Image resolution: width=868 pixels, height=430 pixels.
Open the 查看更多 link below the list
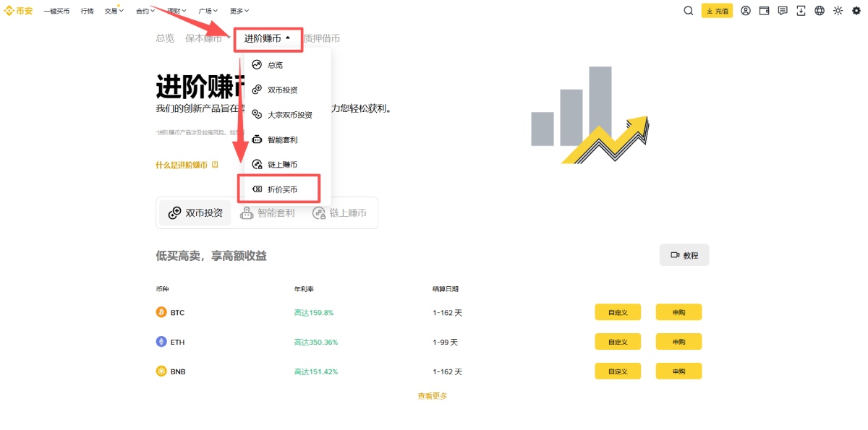tap(432, 395)
